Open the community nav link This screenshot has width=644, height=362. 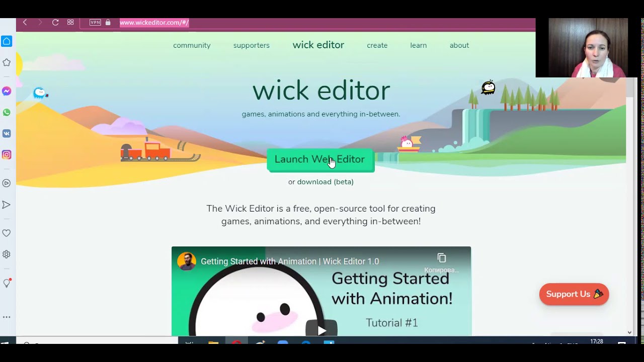click(192, 45)
